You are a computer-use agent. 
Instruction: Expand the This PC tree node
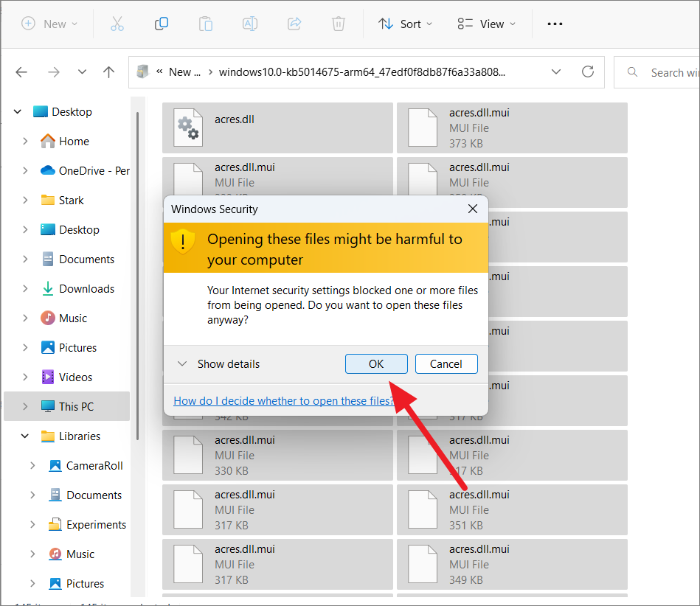tap(25, 406)
